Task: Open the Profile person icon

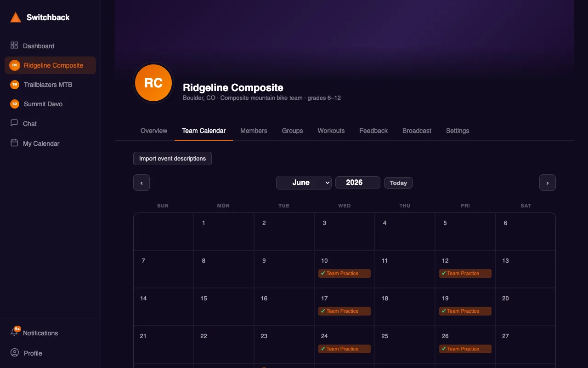Action: pyautogui.click(x=15, y=353)
